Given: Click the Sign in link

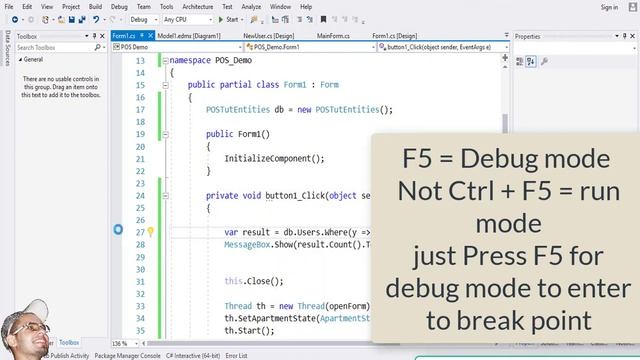Looking at the screenshot, I should click(609, 7).
